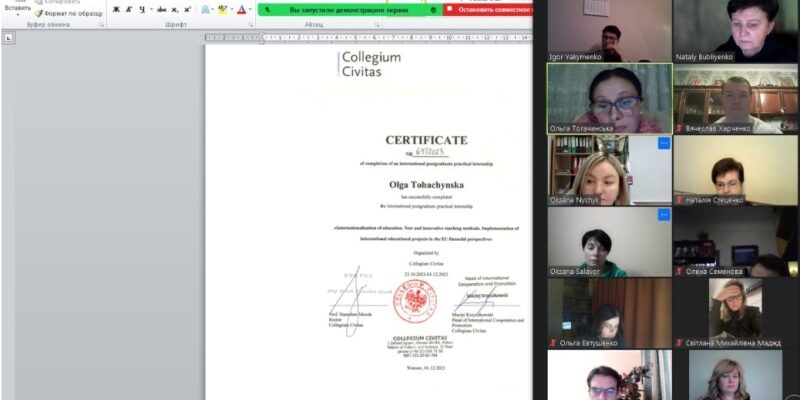Toggle superscript x² formatting

point(188,9)
